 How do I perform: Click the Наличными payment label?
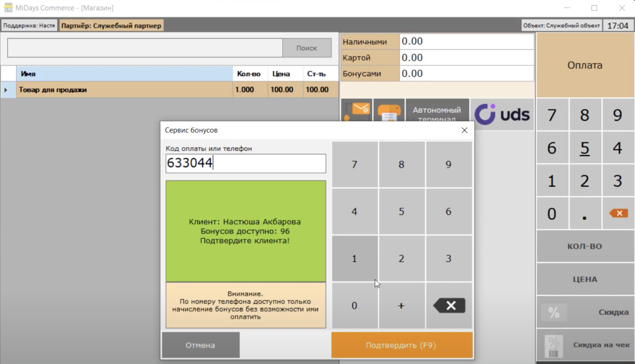[x=370, y=42]
